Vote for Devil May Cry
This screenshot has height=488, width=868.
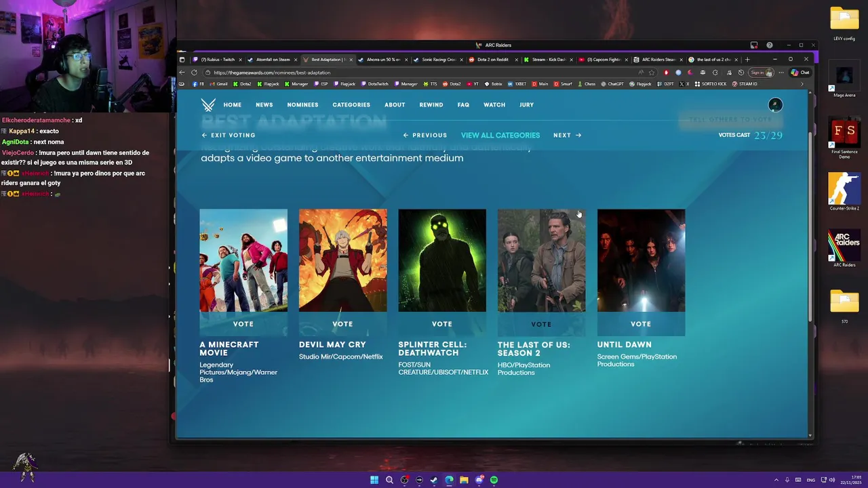pos(342,324)
